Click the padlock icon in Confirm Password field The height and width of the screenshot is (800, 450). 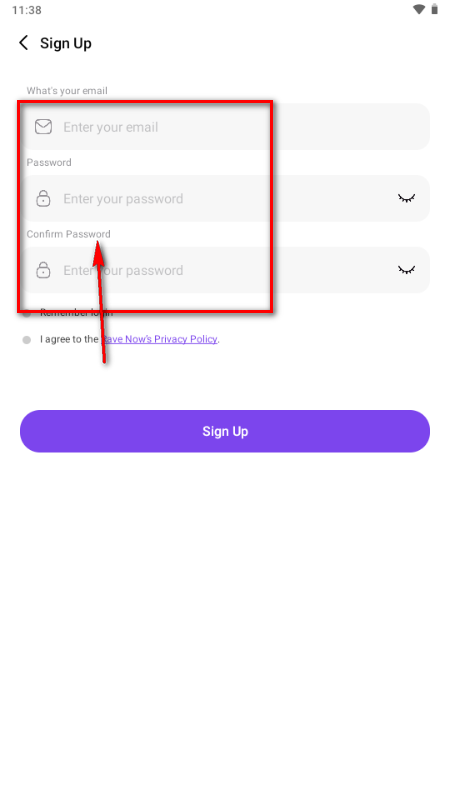[x=43, y=269]
